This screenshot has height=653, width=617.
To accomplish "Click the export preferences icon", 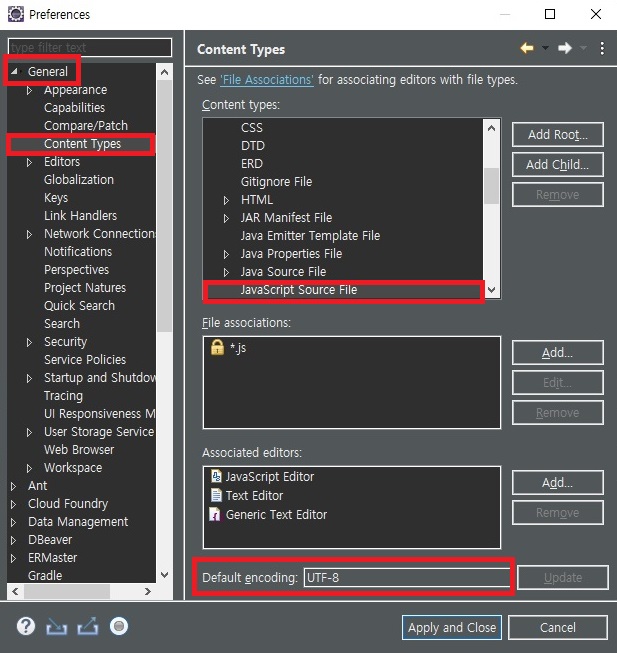I will (x=88, y=626).
